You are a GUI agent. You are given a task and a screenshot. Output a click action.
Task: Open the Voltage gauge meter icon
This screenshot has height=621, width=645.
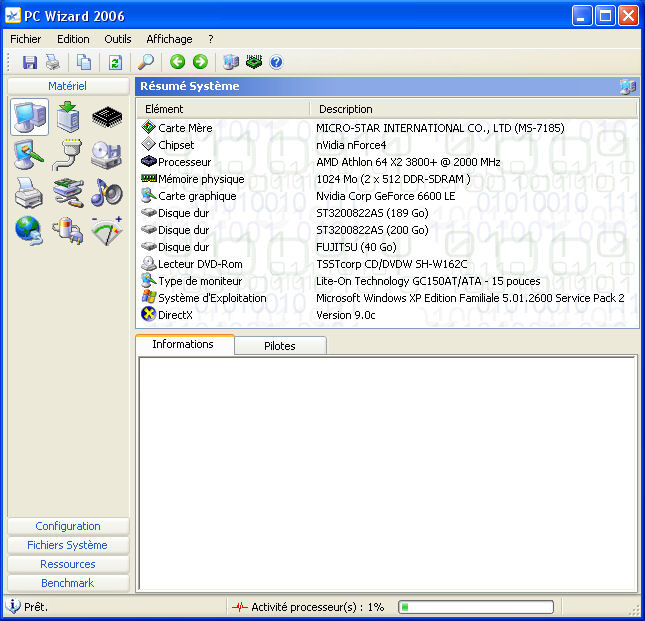point(107,230)
